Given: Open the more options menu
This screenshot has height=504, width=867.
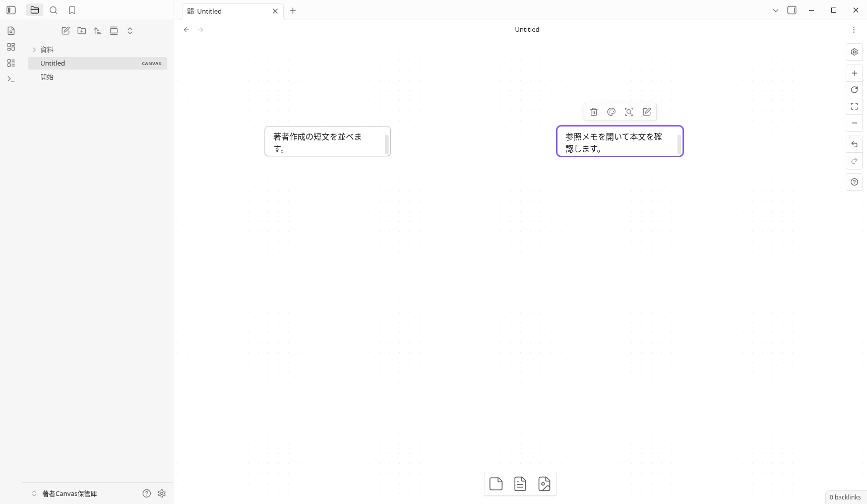Looking at the screenshot, I should point(854,30).
